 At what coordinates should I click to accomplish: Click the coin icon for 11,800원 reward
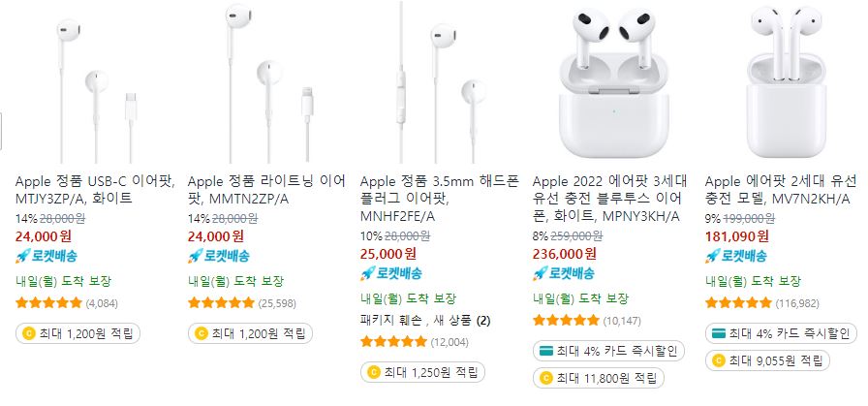pos(545,379)
